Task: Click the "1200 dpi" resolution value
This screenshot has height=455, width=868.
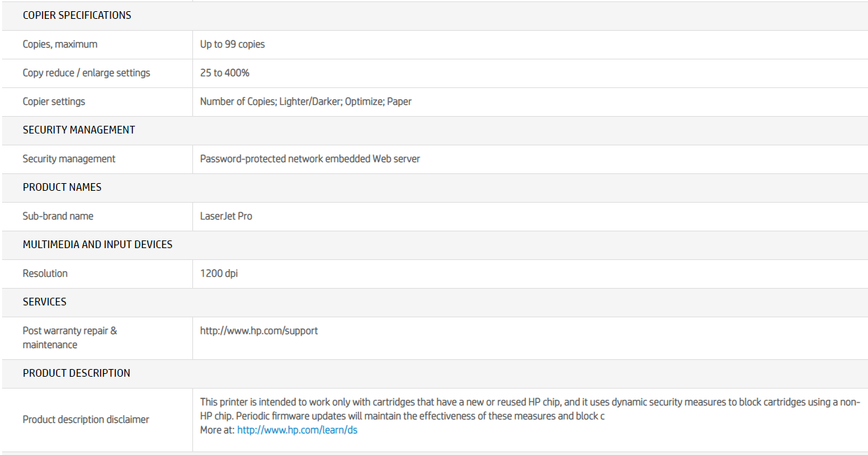Action: click(x=219, y=273)
